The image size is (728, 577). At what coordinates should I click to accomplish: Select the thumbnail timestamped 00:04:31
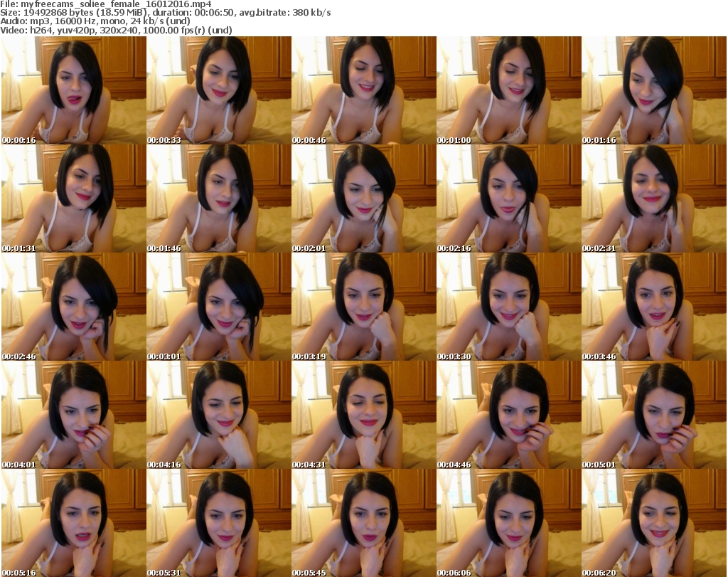364,415
